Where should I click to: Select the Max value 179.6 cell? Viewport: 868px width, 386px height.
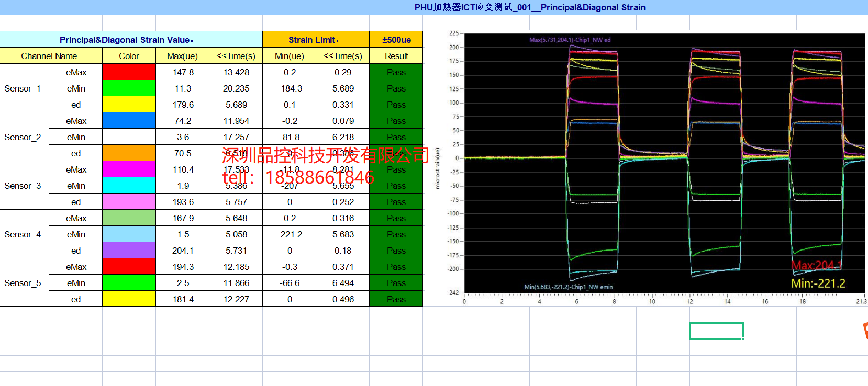[182, 105]
